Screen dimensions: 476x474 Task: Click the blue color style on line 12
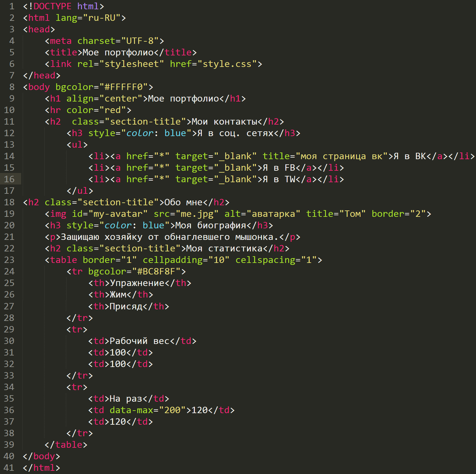[156, 133]
